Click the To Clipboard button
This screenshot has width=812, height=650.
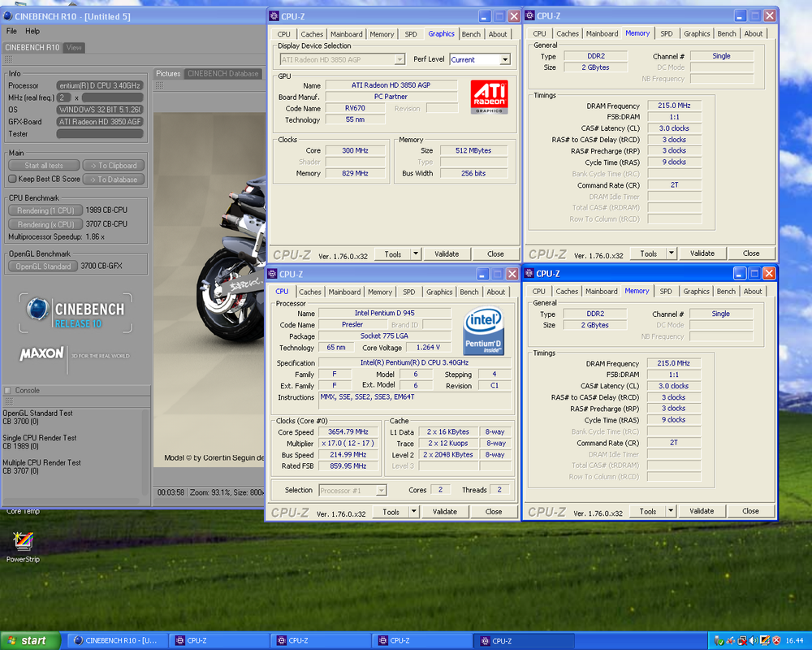point(114,166)
